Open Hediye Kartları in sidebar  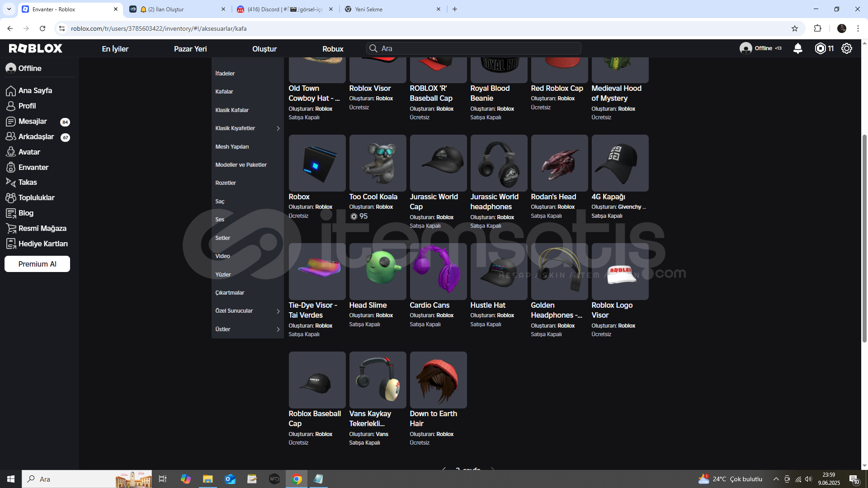(x=42, y=244)
